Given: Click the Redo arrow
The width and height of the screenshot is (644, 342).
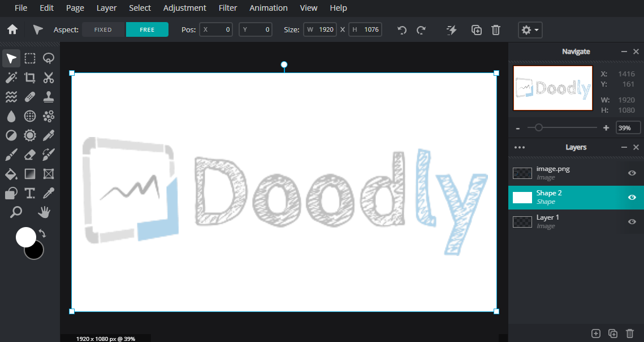Looking at the screenshot, I should pyautogui.click(x=421, y=29).
